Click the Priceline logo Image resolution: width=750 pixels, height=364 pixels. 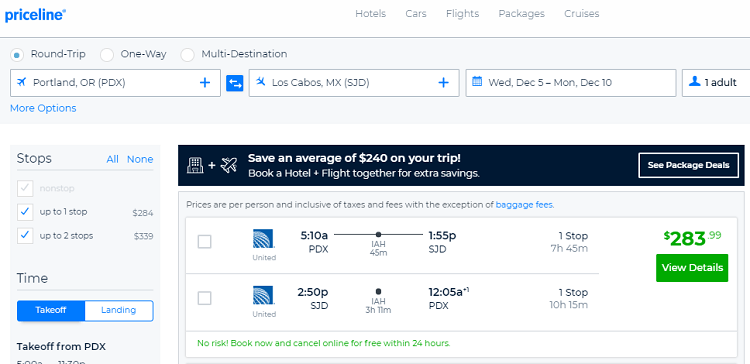[x=35, y=15]
